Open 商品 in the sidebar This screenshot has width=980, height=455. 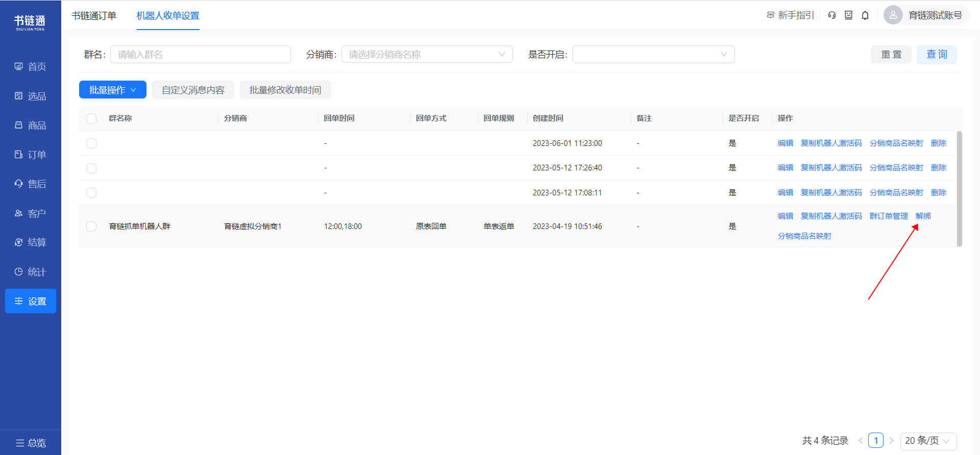(31, 125)
